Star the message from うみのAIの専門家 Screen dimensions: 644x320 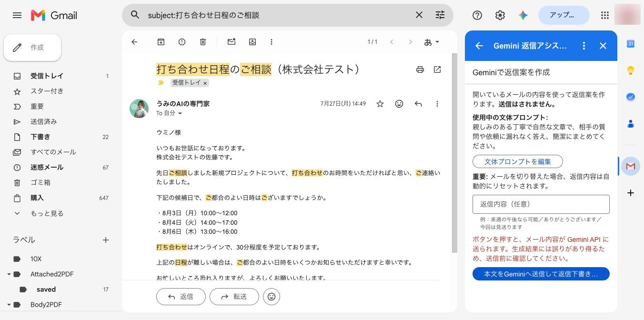[x=380, y=104]
